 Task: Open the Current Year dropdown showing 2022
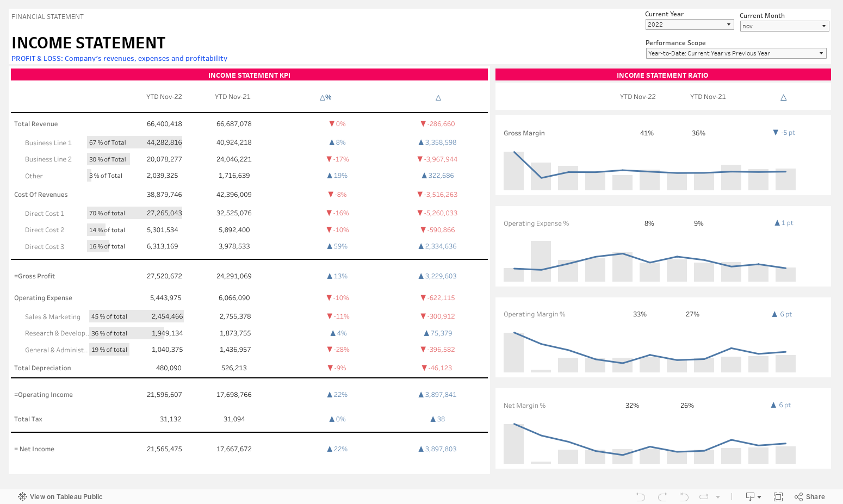pyautogui.click(x=690, y=24)
